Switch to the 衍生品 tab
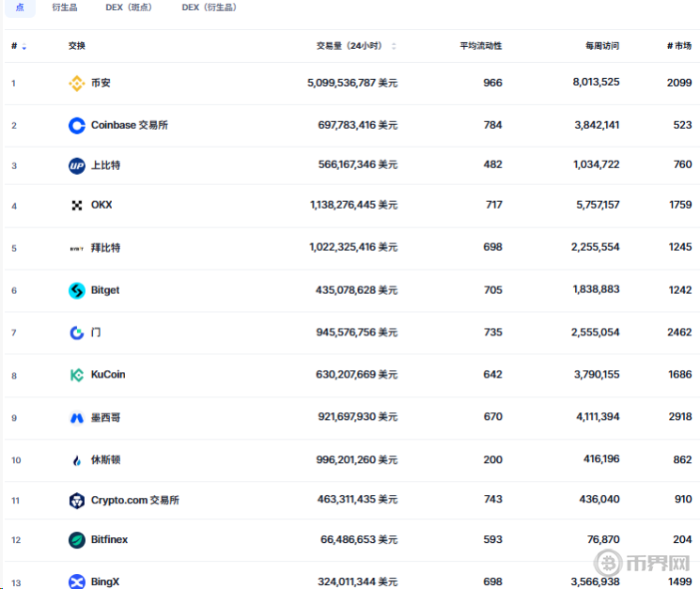Viewport: 700px width, 589px height. tap(65, 8)
